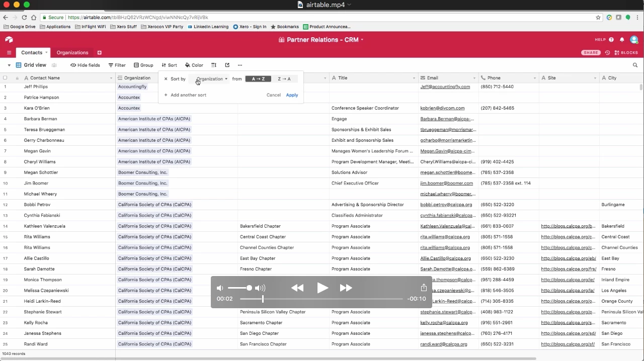This screenshot has width=644, height=361.
Task: Rewind the video
Action: coord(297,288)
